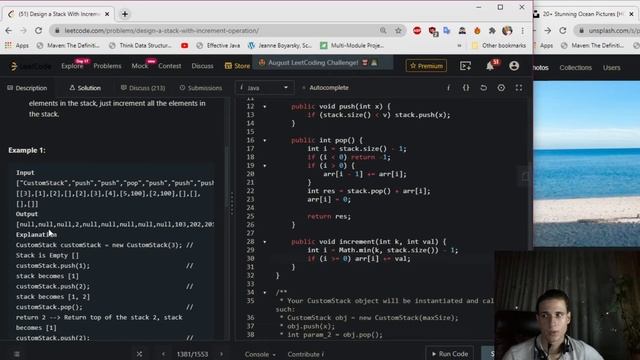
Task: Go to LeetCode Explore
Action: (x=72, y=66)
